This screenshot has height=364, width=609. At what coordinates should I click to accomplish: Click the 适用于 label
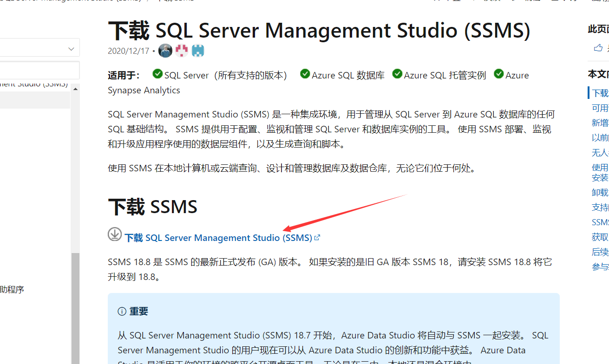124,75
